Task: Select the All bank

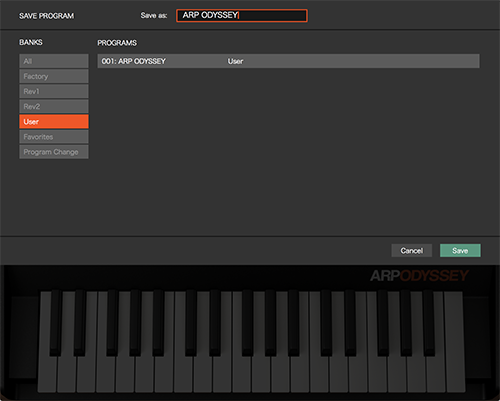Action: (54, 61)
